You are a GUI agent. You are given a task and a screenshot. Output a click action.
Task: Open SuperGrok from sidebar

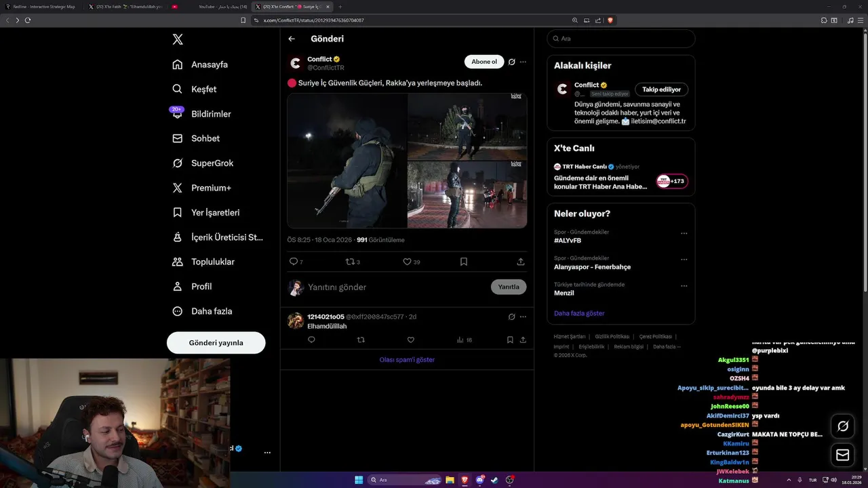[x=203, y=163]
